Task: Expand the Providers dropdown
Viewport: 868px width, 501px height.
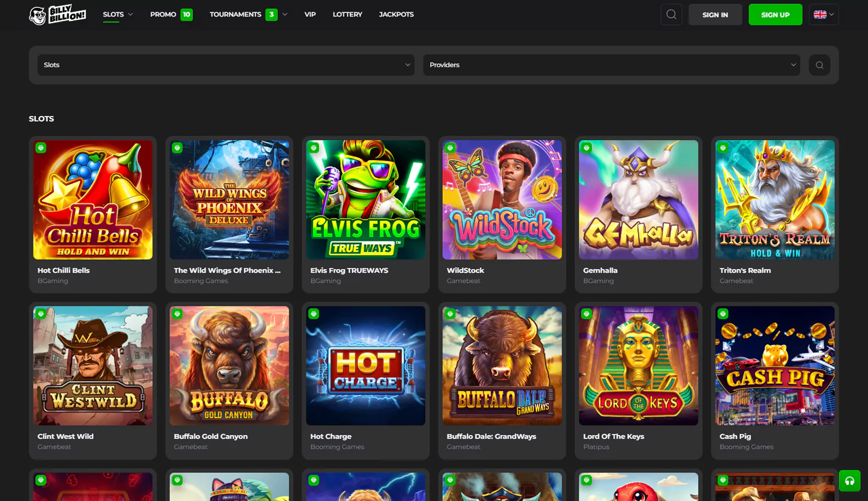Action: pyautogui.click(x=611, y=65)
